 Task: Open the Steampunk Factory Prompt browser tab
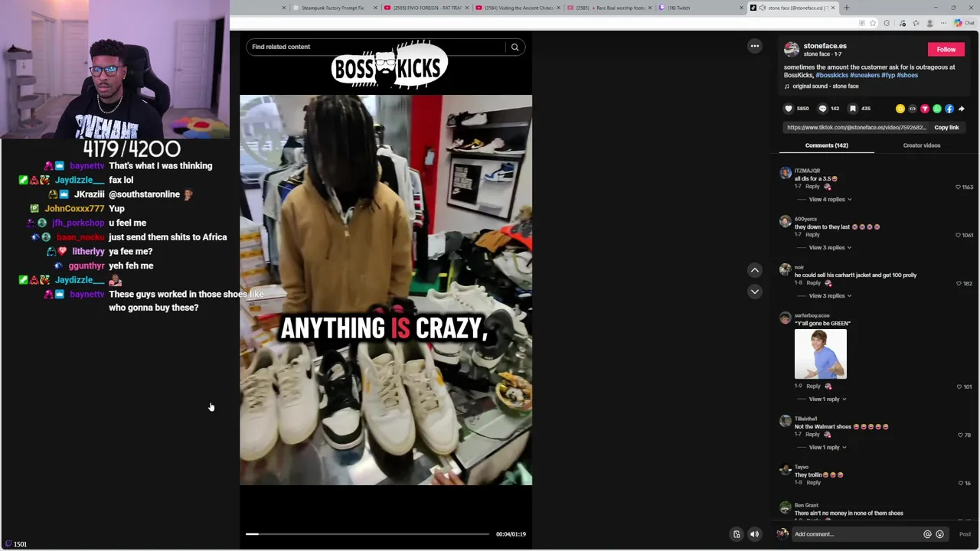332,8
